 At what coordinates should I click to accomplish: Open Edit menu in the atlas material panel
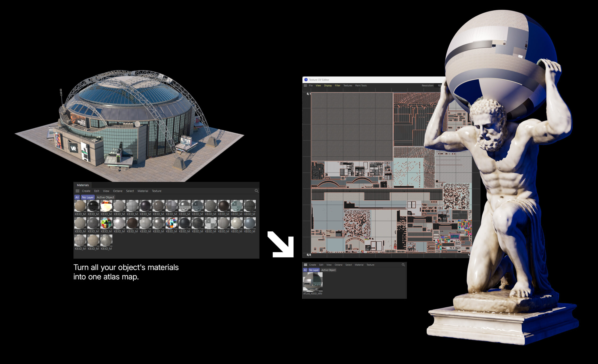point(321,265)
